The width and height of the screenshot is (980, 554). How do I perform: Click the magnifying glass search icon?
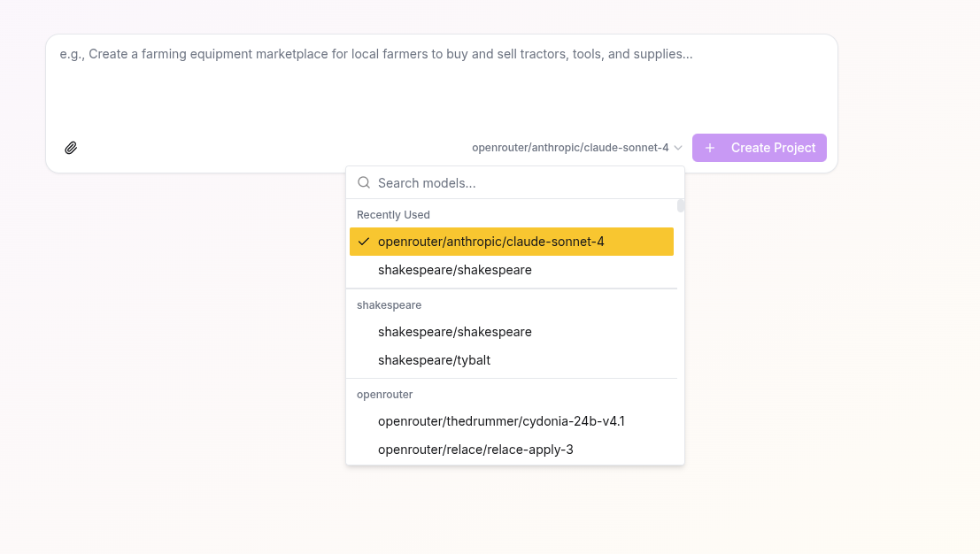(x=364, y=182)
